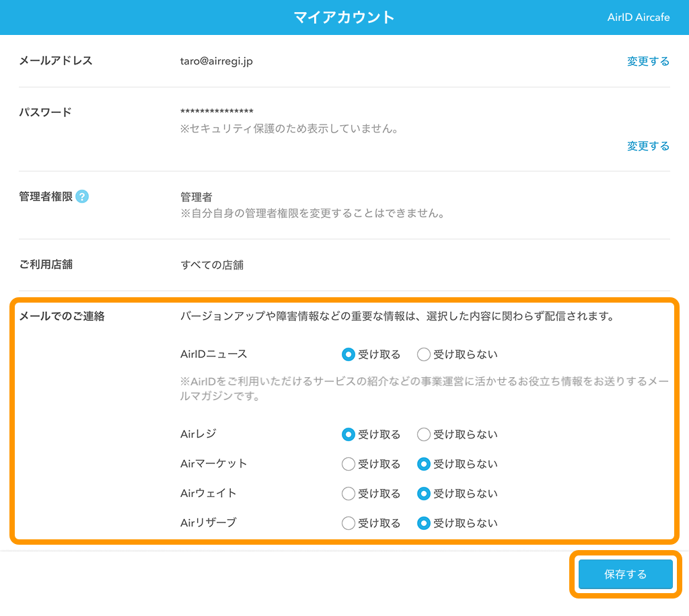Click the マイアカウント page title

pos(344,17)
